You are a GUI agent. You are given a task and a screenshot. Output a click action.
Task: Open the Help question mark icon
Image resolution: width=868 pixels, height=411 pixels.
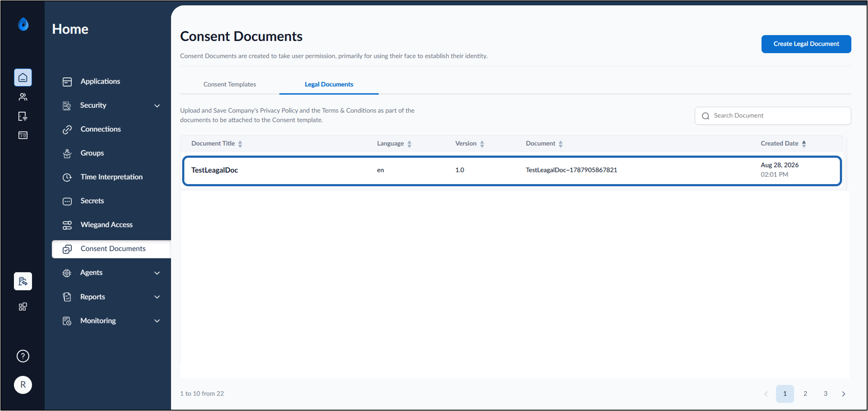(x=23, y=356)
